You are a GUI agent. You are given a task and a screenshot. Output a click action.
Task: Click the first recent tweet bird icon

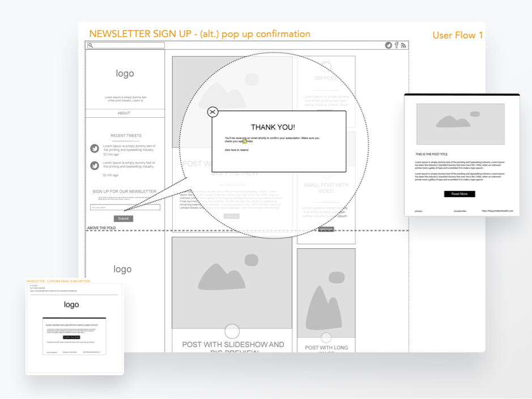(x=95, y=148)
